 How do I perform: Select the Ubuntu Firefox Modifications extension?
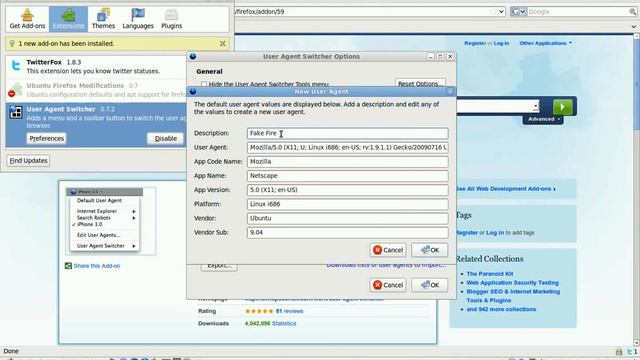point(96,90)
